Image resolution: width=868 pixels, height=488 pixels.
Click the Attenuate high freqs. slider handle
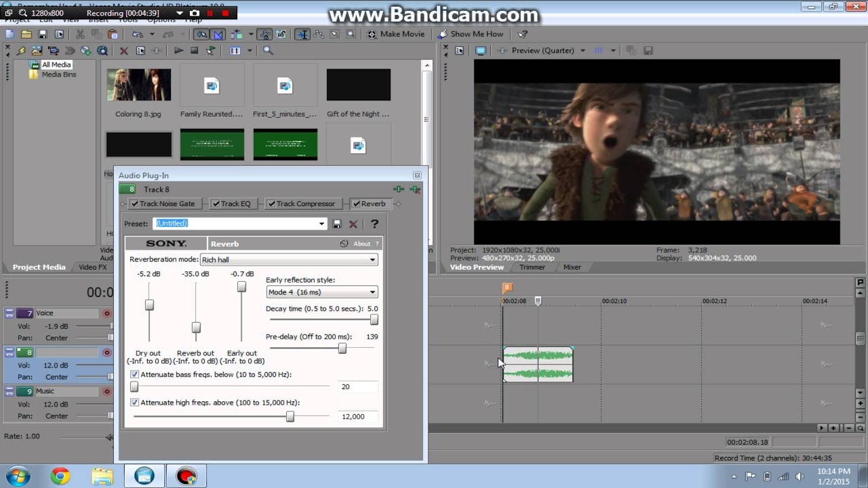290,417
